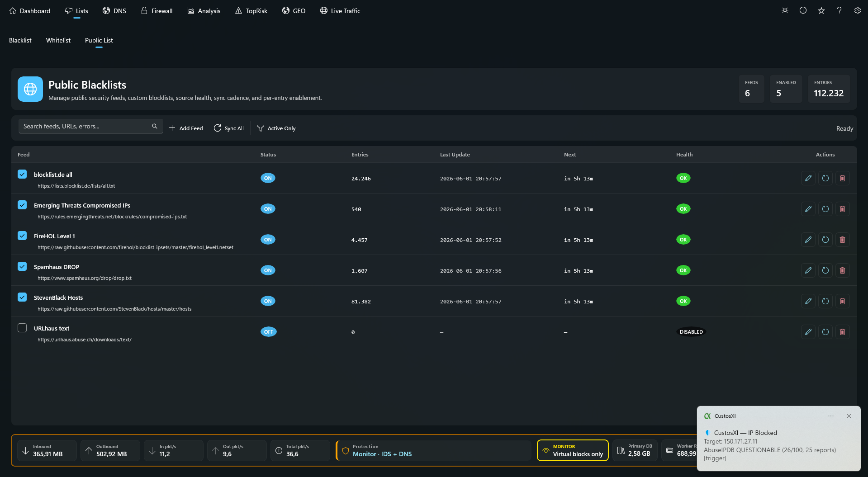The width and height of the screenshot is (868, 477).
Task: Open the info icon in header
Action: 803,10
